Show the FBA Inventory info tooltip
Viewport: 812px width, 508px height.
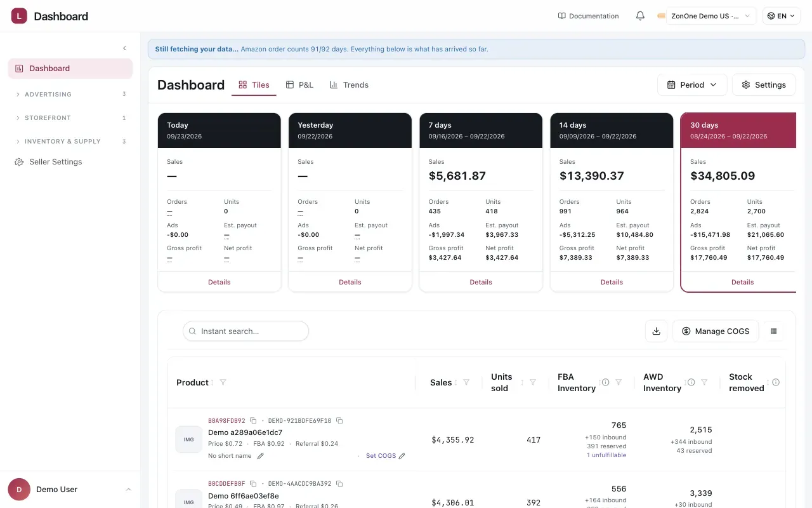pos(605,382)
